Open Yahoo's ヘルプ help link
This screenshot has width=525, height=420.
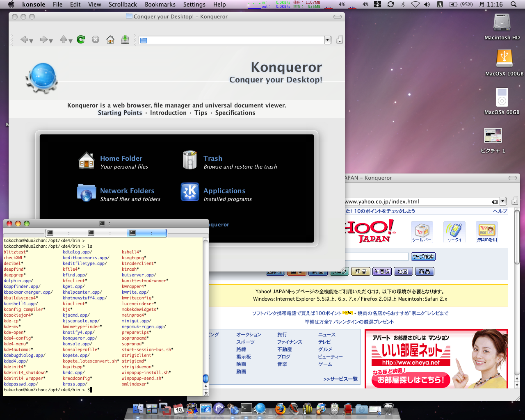click(x=500, y=211)
